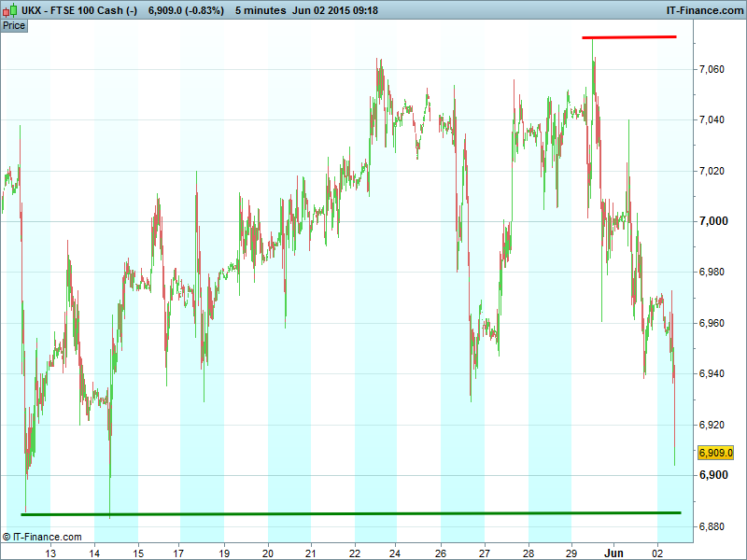747x560 pixels.
Task: Select the green support line
Action: pyautogui.click(x=351, y=513)
